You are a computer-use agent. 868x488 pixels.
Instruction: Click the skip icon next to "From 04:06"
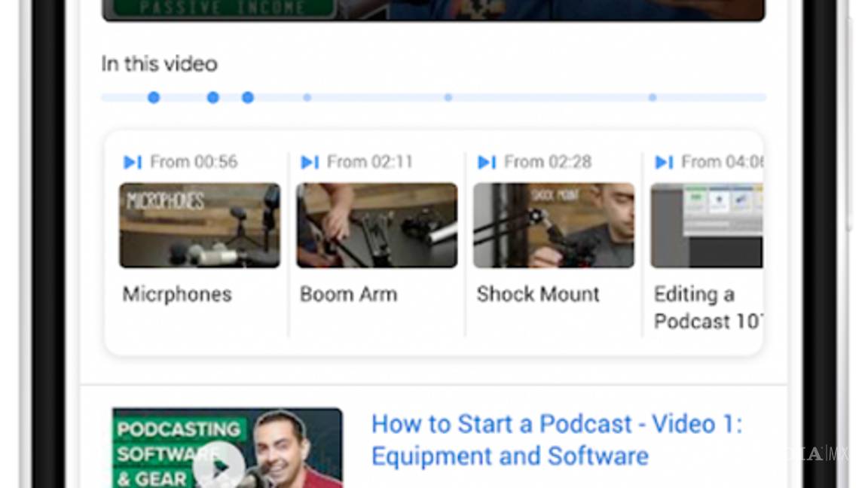pos(664,162)
